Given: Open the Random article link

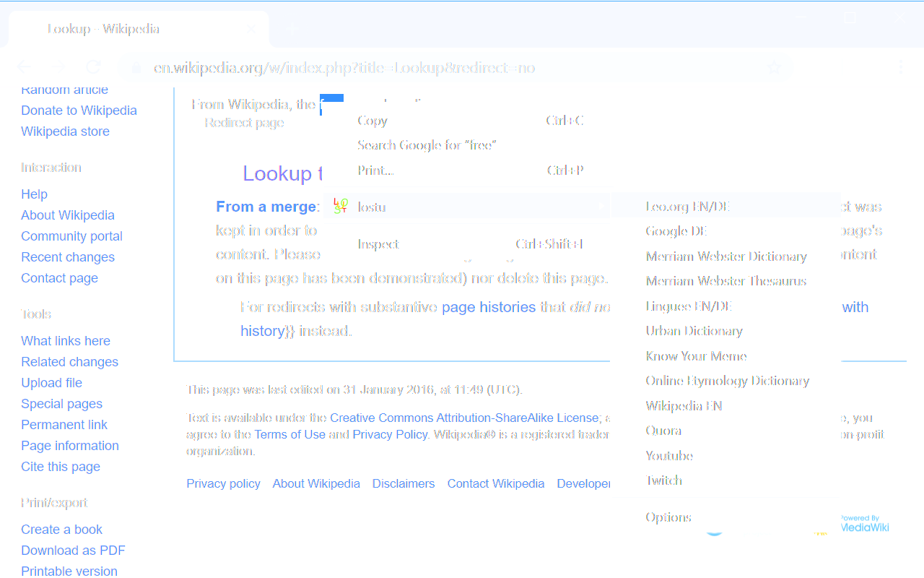Looking at the screenshot, I should [x=65, y=90].
